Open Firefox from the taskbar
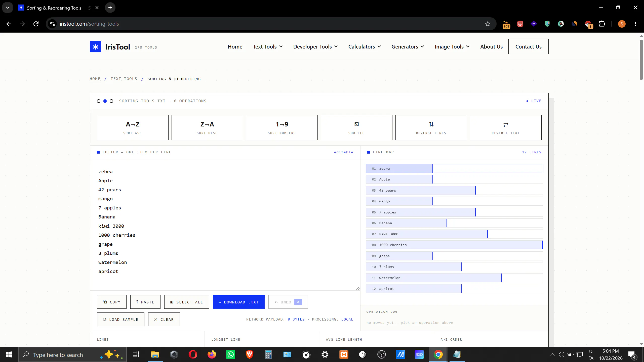Screen dimensions: 644x362 [212, 355]
